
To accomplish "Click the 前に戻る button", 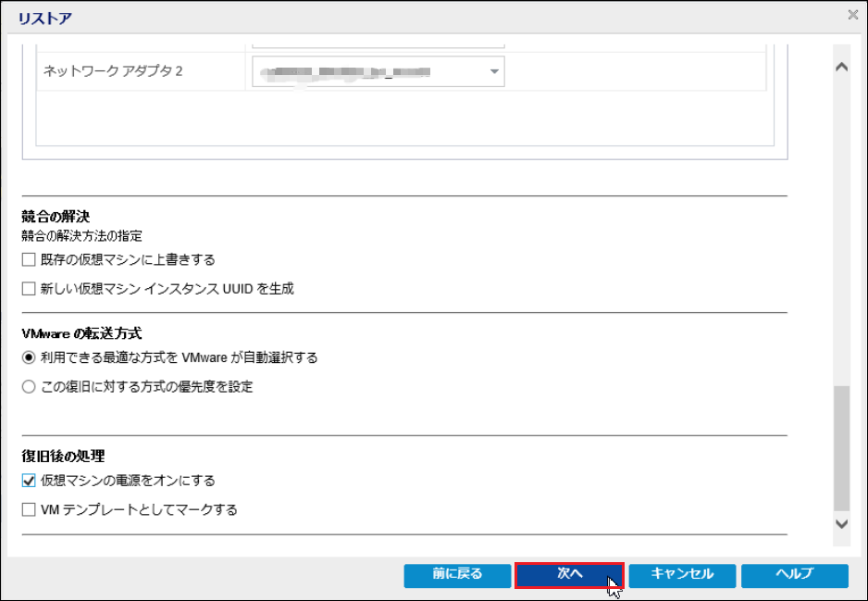I will [457, 575].
